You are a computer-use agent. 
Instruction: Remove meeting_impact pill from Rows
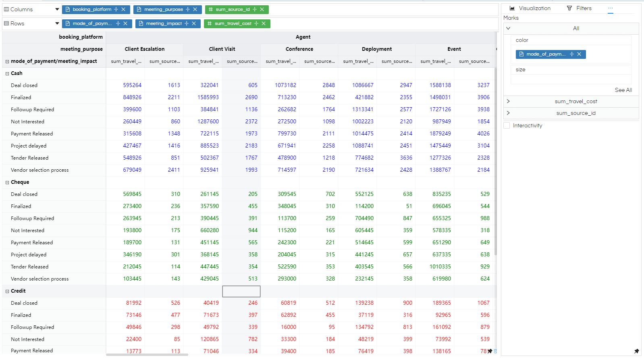(194, 23)
